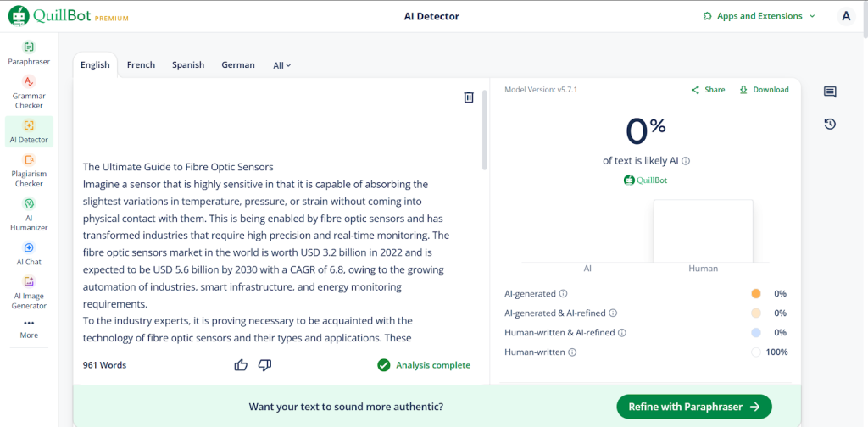Image resolution: width=868 pixels, height=427 pixels.
Task: Click the text editor scrollbar
Action: [x=485, y=127]
